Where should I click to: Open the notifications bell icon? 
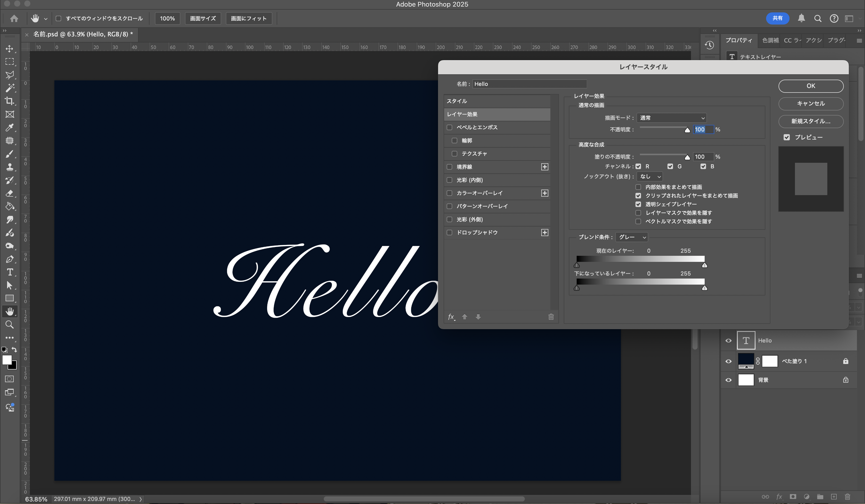[x=802, y=18]
